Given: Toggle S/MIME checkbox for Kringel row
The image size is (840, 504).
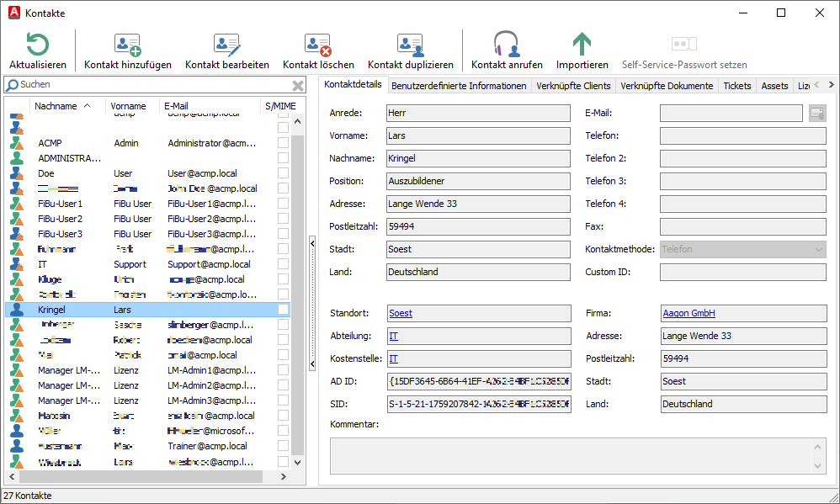Looking at the screenshot, I should click(x=283, y=310).
